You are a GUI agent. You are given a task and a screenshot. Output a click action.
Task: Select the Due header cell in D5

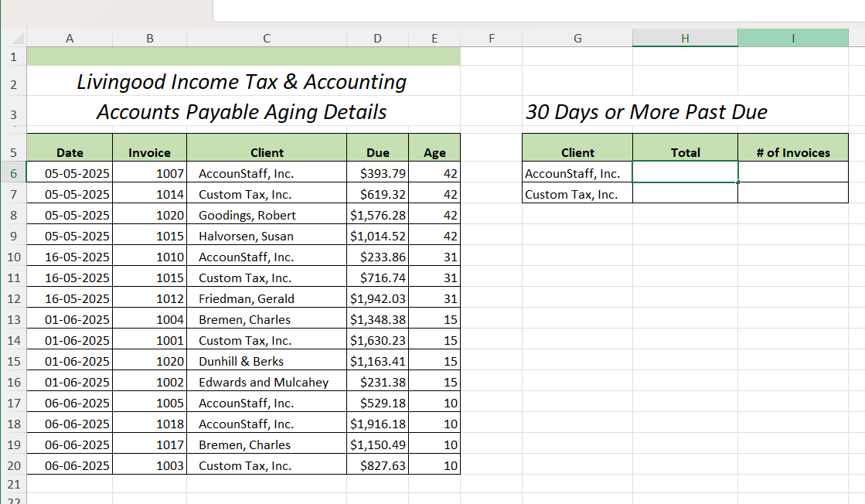[x=377, y=152]
